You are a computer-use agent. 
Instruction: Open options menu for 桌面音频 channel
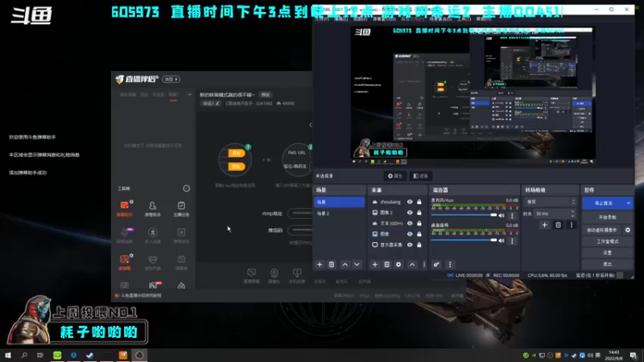point(512,241)
